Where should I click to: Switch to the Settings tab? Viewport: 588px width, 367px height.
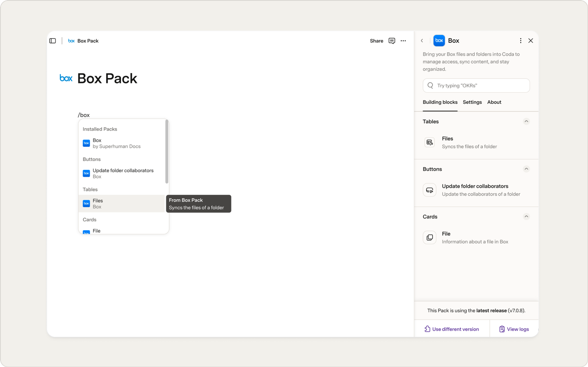(472, 102)
